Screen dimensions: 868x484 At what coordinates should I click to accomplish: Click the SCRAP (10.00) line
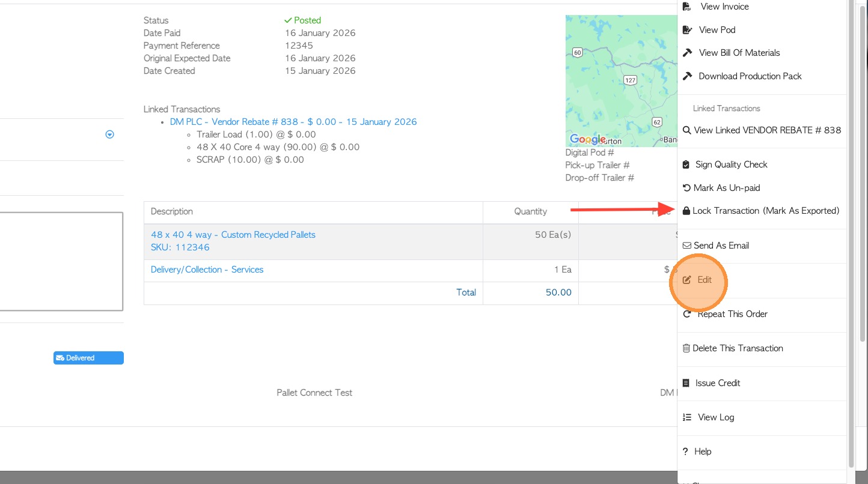(x=251, y=160)
